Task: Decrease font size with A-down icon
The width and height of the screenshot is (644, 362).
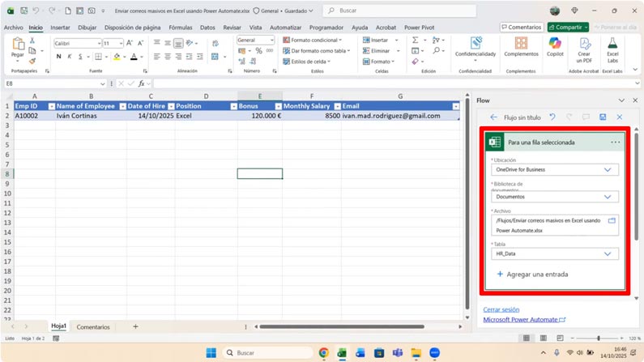Action: click(x=140, y=43)
